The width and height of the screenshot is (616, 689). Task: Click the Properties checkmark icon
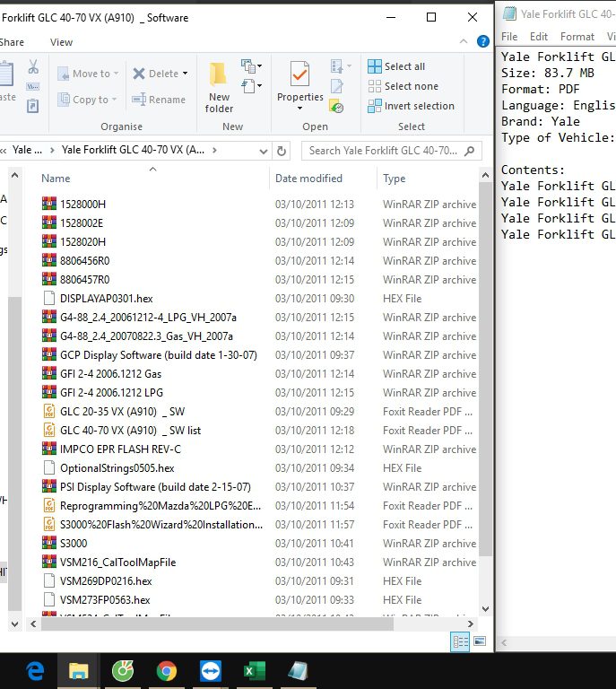pyautogui.click(x=299, y=74)
